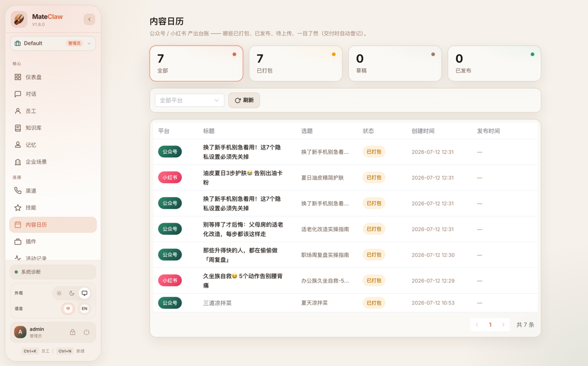Screen dimensions: 588x366
Task: Click the 状态 column header
Action: 368,131
